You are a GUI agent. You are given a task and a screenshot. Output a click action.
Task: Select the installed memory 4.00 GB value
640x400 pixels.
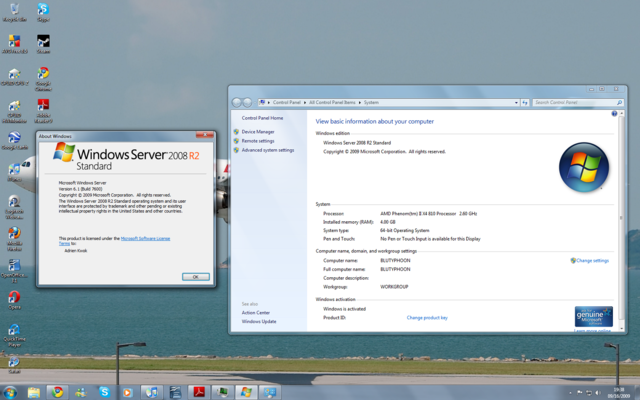point(387,222)
